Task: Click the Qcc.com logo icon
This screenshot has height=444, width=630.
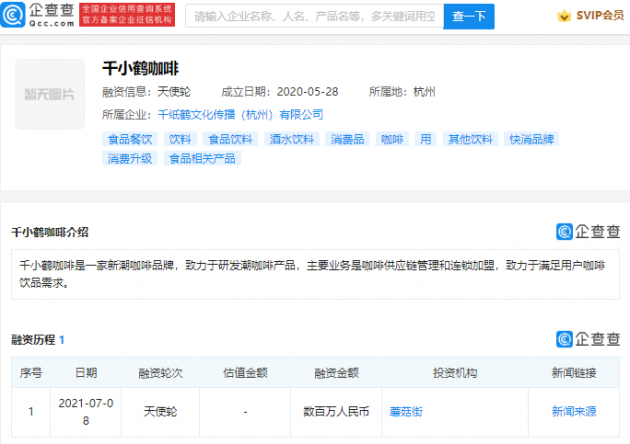Action: click(12, 15)
